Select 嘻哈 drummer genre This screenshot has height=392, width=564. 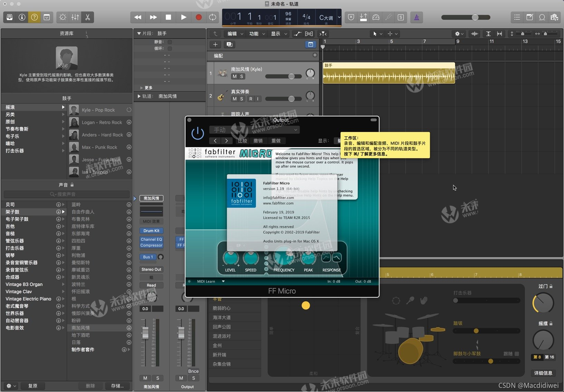pyautogui.click(x=34, y=144)
